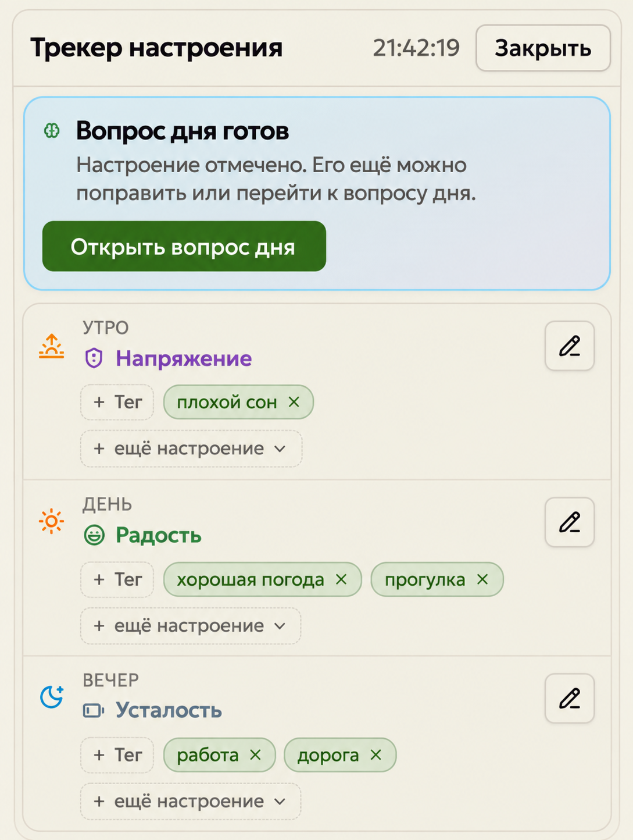Click the Напряжение mood label

pyautogui.click(x=184, y=359)
